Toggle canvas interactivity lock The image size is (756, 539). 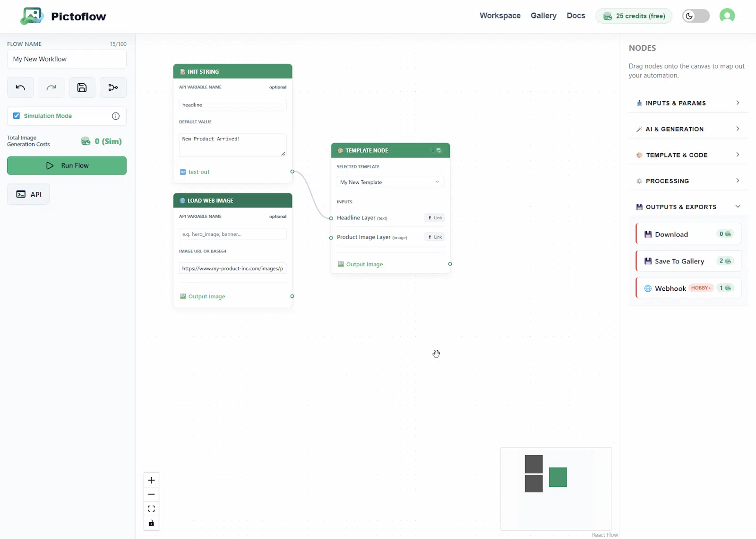click(x=151, y=523)
